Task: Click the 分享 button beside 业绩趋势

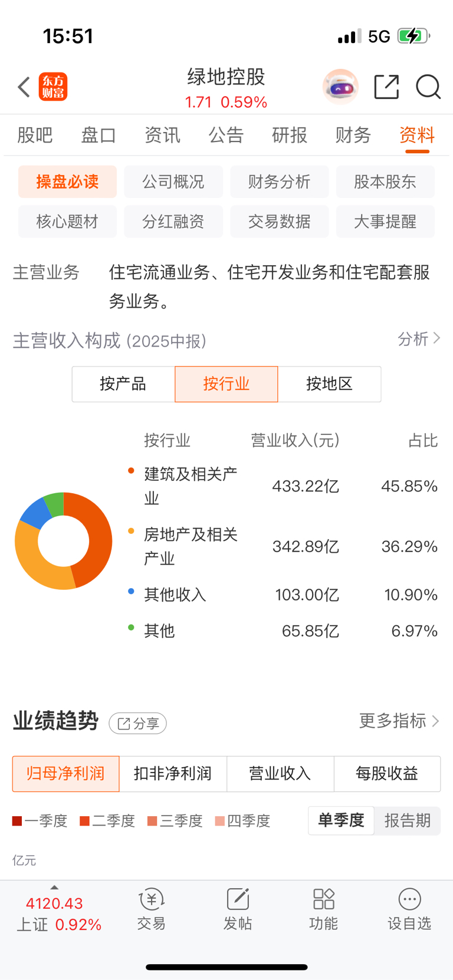Action: (x=138, y=723)
